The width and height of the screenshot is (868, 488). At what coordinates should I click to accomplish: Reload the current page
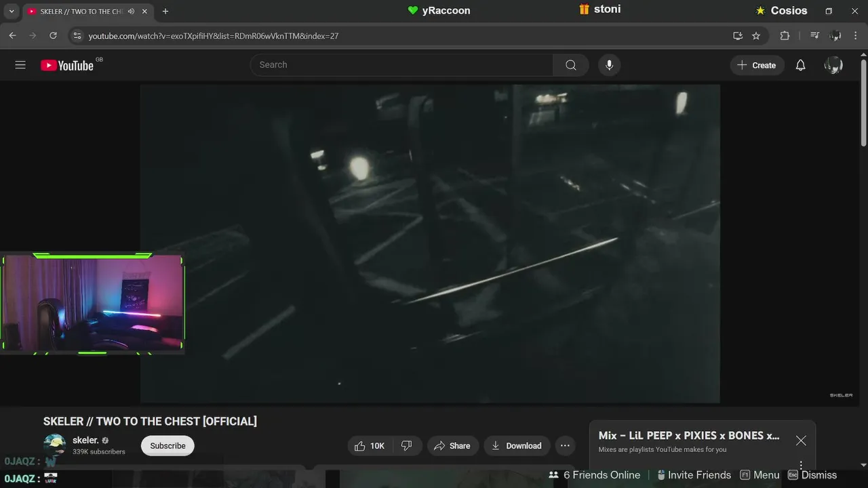pos(53,36)
